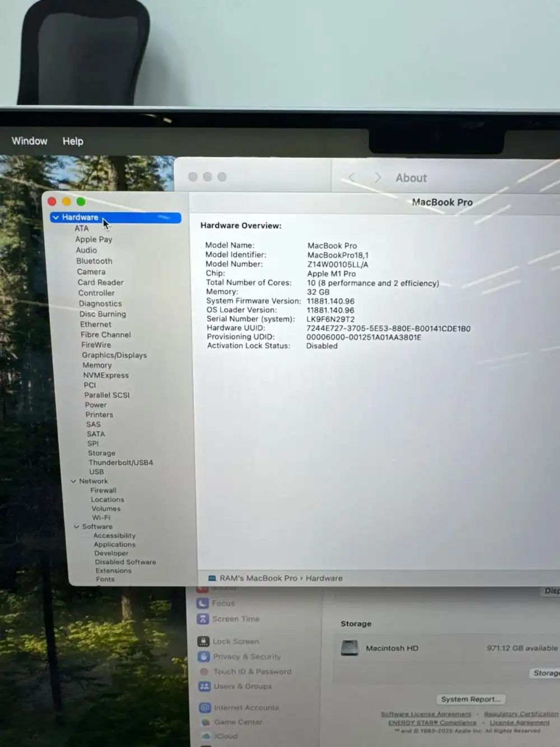Select the Touch ID & Password fingerprint icon
This screenshot has height=747, width=560.
(x=204, y=671)
